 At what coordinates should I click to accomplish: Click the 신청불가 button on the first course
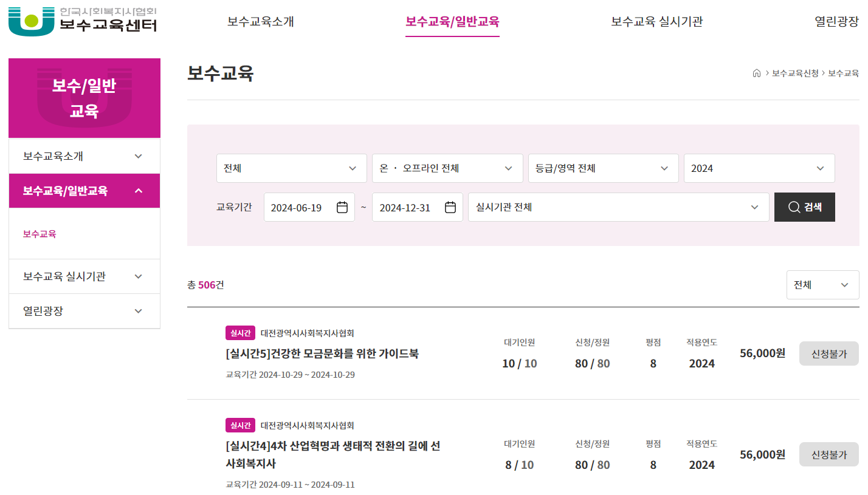[828, 353]
